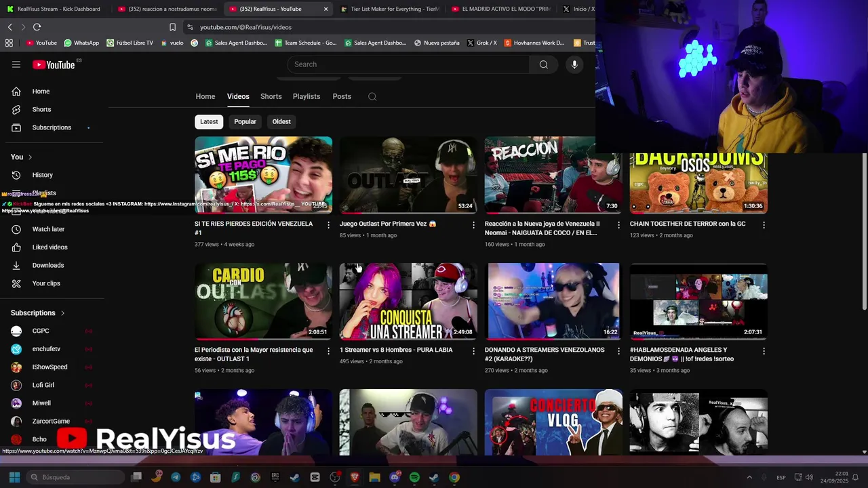Select the channel Videos tab
The height and width of the screenshot is (488, 868).
pyautogui.click(x=238, y=96)
